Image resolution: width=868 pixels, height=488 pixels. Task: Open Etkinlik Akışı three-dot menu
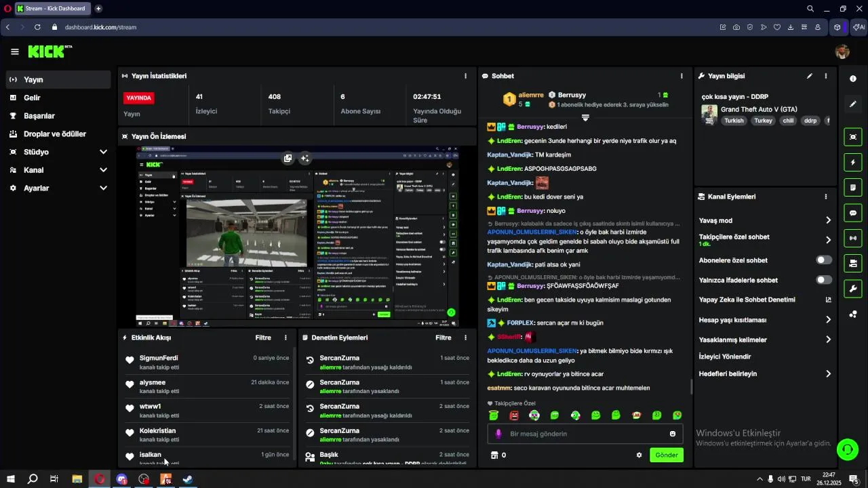point(285,338)
